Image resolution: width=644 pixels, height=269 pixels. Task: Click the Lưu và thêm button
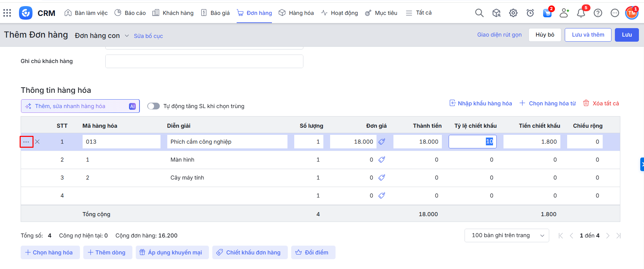tap(587, 35)
